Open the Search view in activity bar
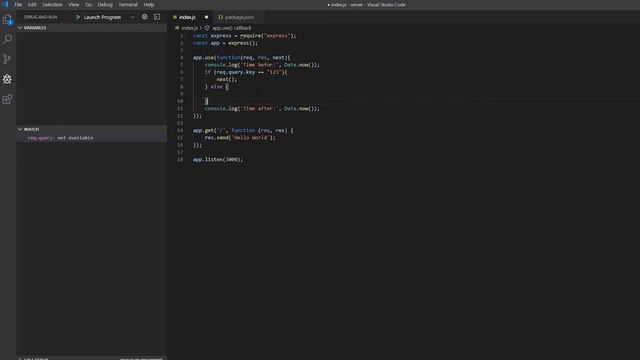This screenshot has height=360, width=640. [7, 39]
